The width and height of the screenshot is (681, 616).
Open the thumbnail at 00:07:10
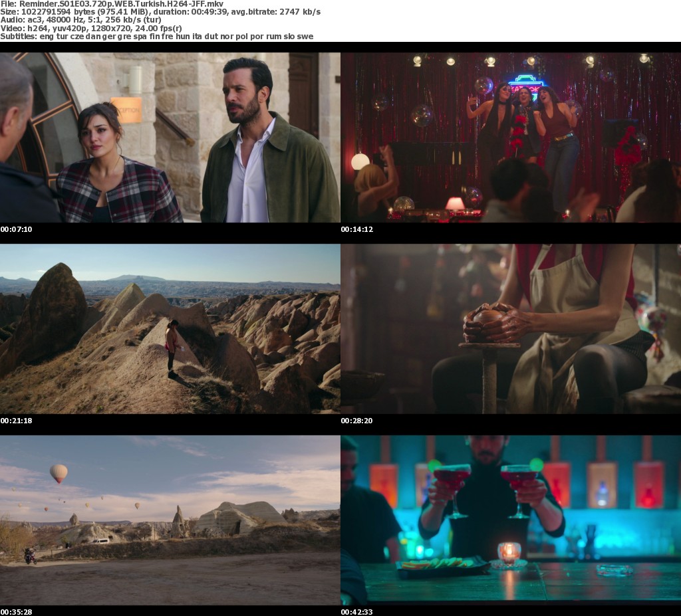pos(170,138)
